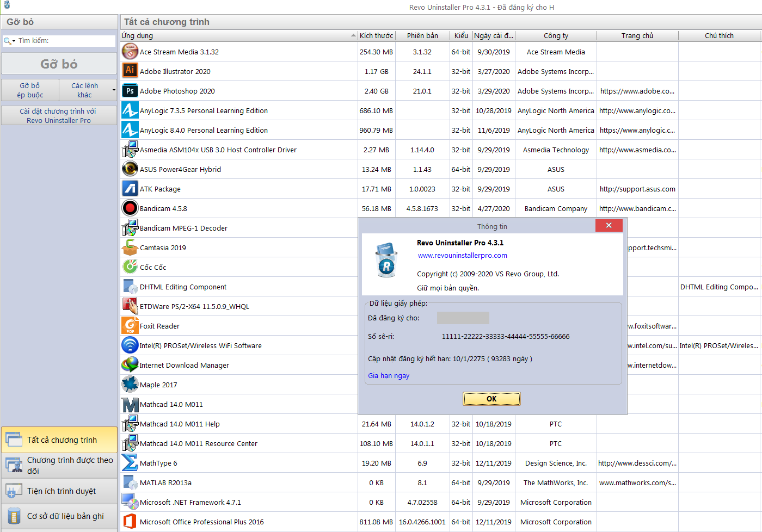Click the Gia hạn ngay renewal link

point(389,375)
